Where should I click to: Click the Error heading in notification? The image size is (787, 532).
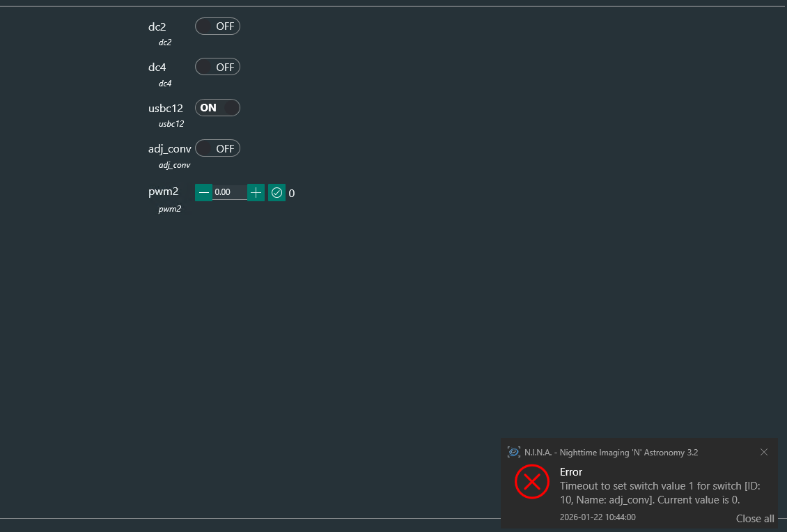coord(570,472)
